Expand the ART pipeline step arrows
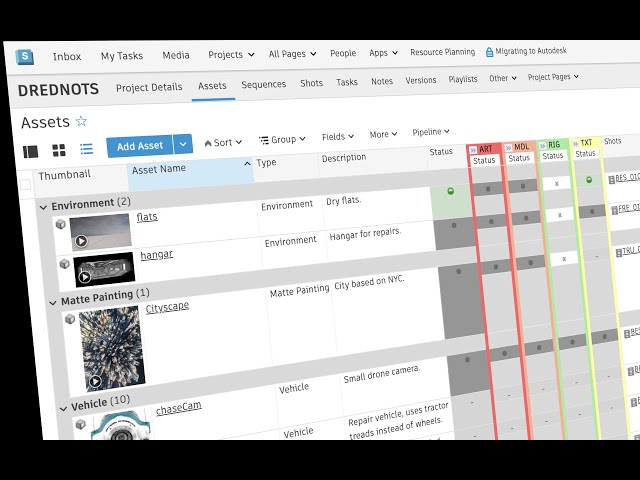The height and width of the screenshot is (480, 640). (473, 150)
